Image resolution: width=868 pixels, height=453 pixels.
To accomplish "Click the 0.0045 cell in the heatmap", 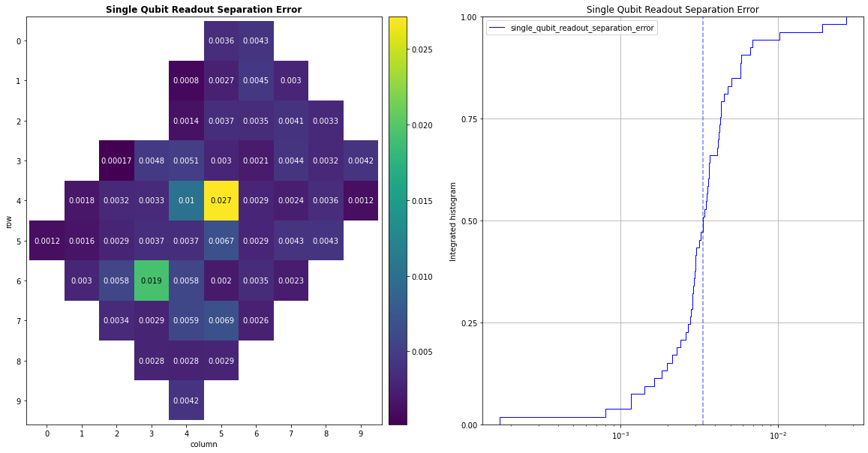I will 256,81.
